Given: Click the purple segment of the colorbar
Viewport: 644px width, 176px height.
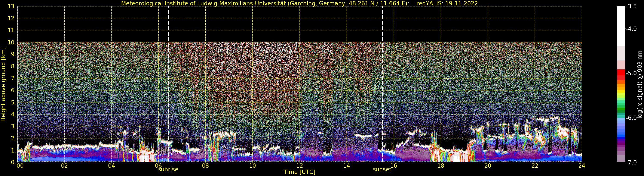Looking at the screenshot, I should point(621,144).
